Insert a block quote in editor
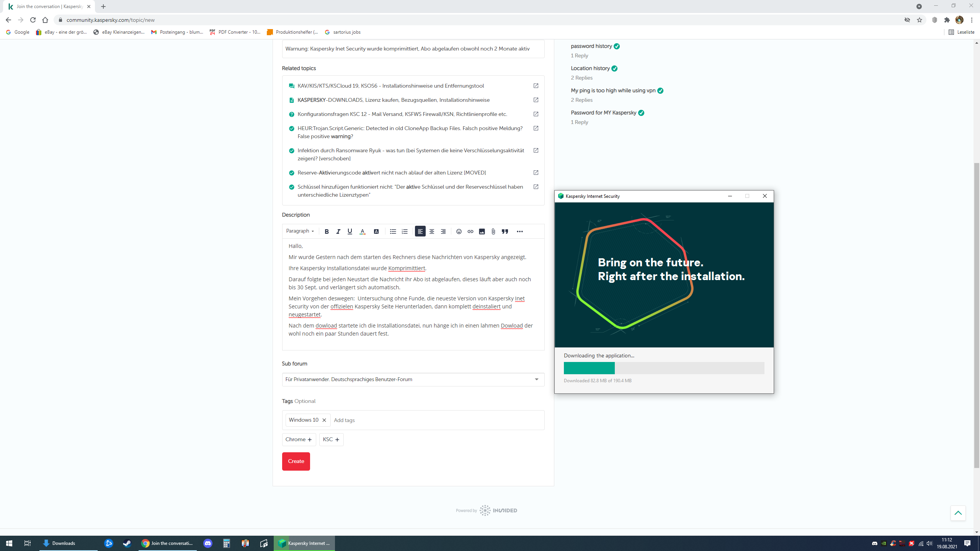980x551 pixels. (505, 231)
